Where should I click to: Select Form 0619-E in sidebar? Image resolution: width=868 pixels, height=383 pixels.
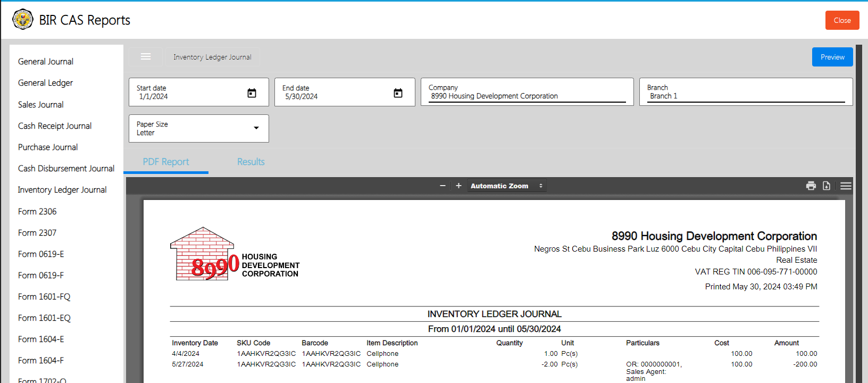point(41,254)
